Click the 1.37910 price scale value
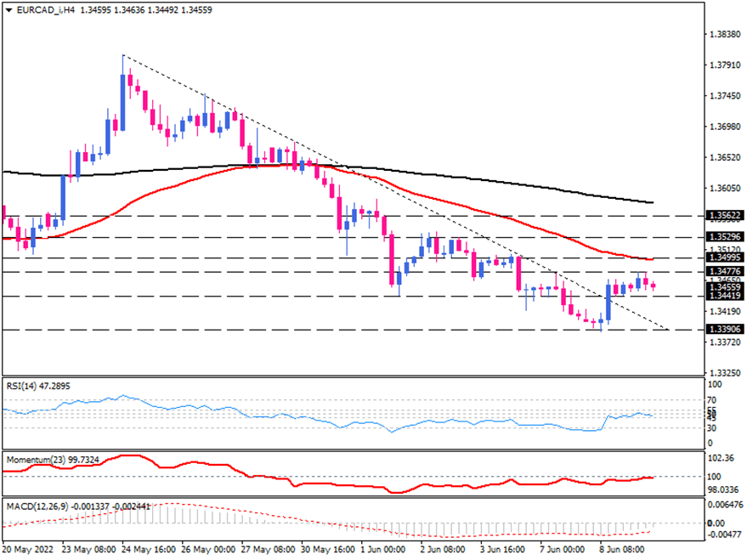747x560 pixels. tap(725, 65)
